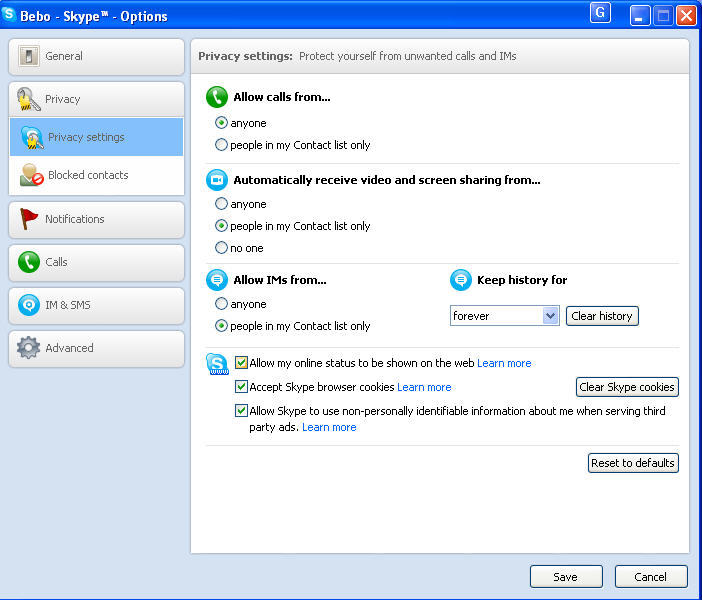Click the General switch icon in sidebar

29,56
